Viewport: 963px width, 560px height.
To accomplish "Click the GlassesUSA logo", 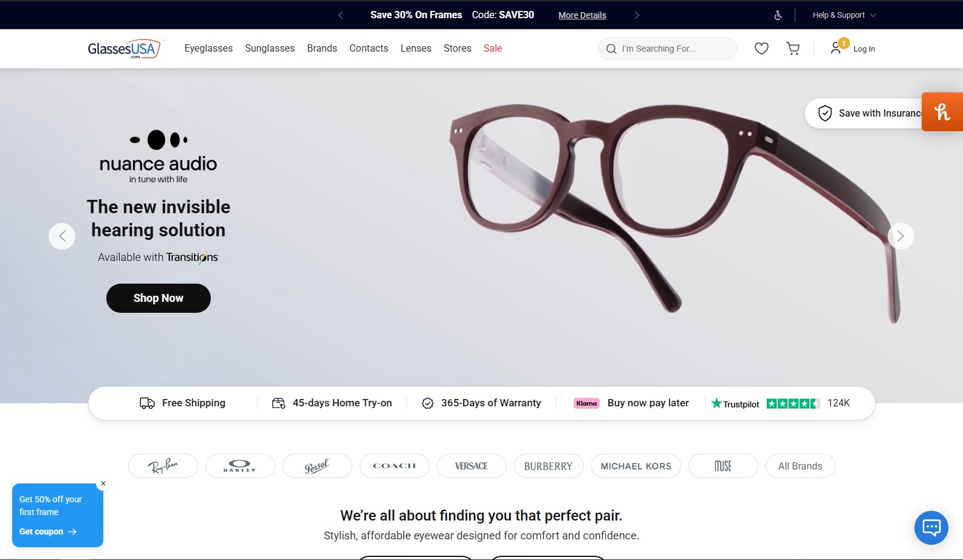I will (x=125, y=49).
